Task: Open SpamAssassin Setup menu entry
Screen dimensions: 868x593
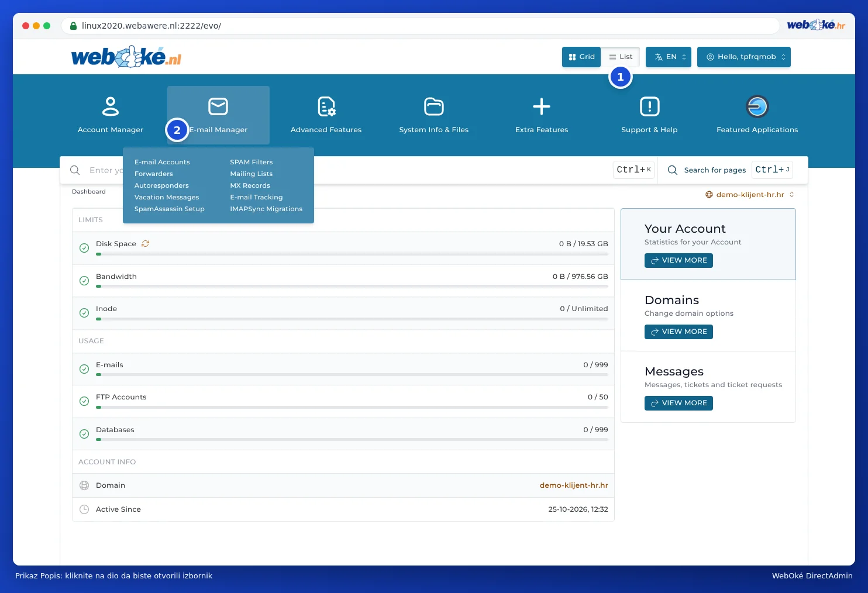Action: 170,209
